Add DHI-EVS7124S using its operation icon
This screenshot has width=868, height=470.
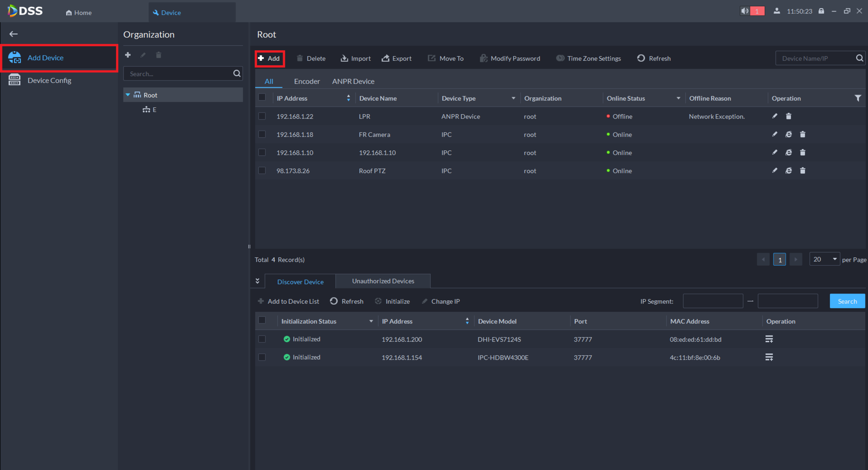[x=769, y=339]
